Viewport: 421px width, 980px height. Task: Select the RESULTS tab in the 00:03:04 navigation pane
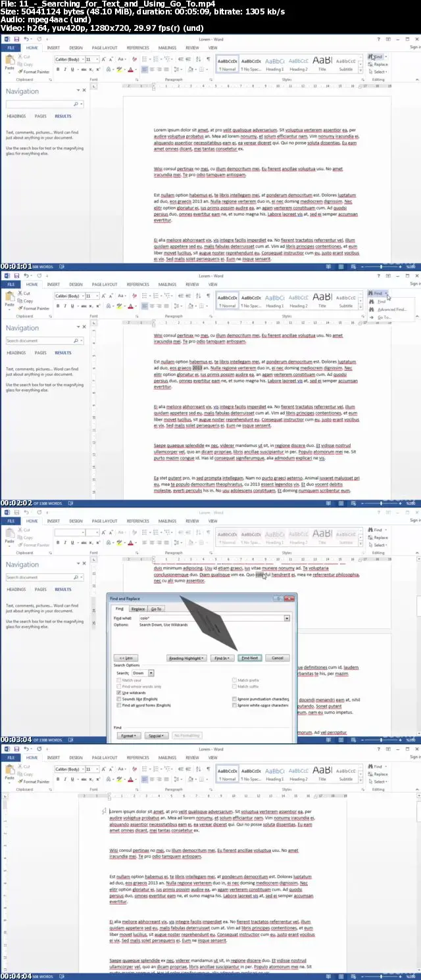coord(63,590)
